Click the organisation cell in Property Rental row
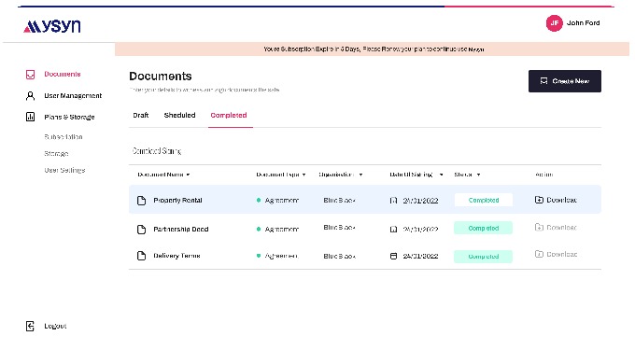Image resolution: width=635 pixels, height=364 pixels. pyautogui.click(x=339, y=200)
